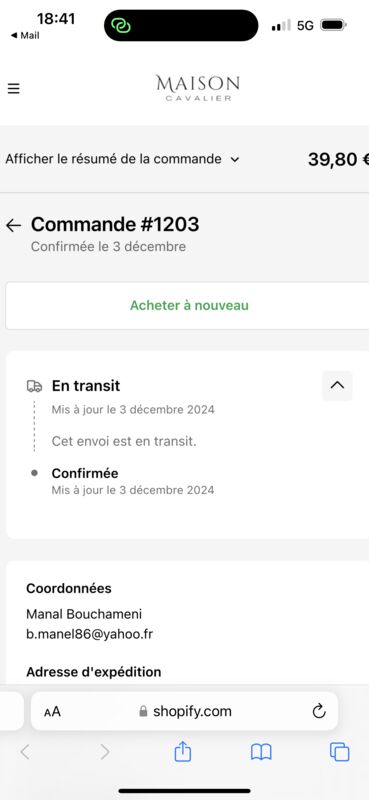The width and height of the screenshot is (369, 800).
Task: Tap the Safari forward chevron
Action: pyautogui.click(x=105, y=752)
